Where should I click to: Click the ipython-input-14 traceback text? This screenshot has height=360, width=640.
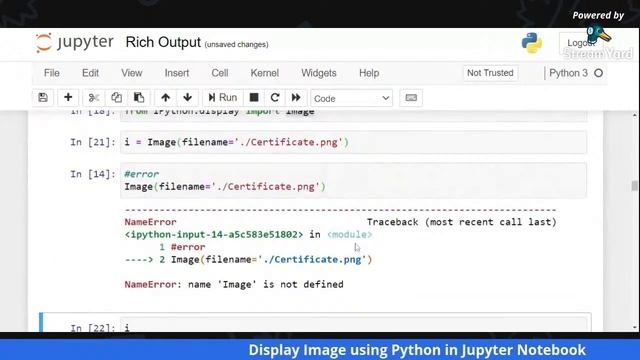pyautogui.click(x=214, y=235)
